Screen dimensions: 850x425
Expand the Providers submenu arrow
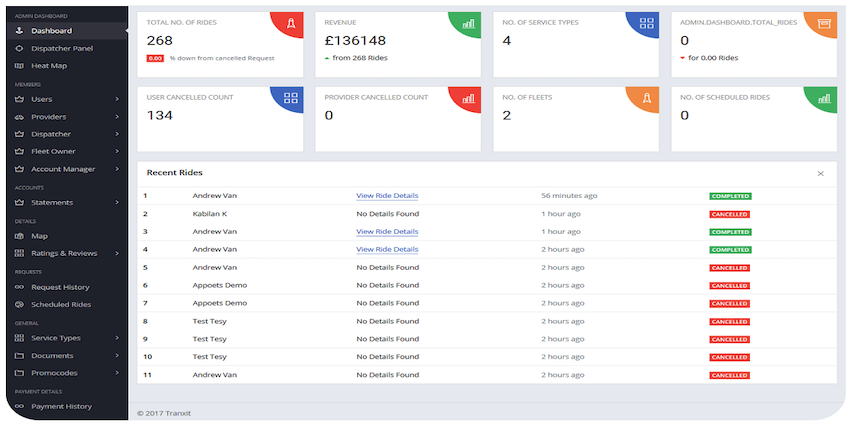(x=117, y=117)
